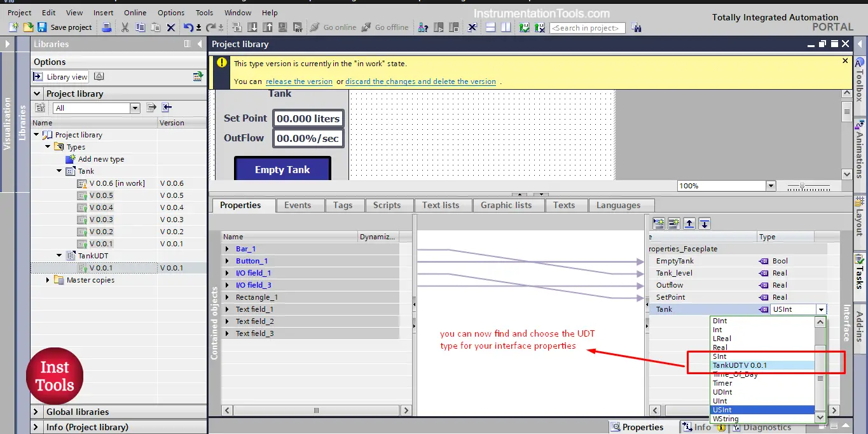This screenshot has height=434, width=868.
Task: Open the Project menu
Action: (20, 13)
